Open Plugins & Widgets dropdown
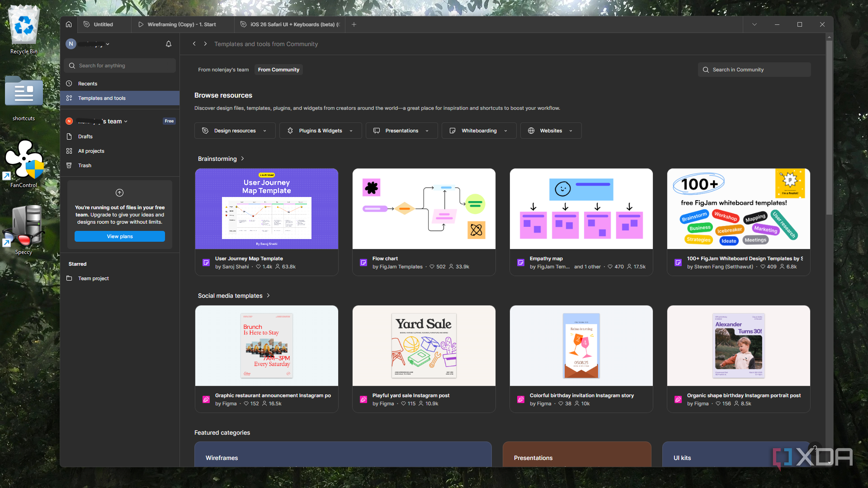 click(x=321, y=131)
